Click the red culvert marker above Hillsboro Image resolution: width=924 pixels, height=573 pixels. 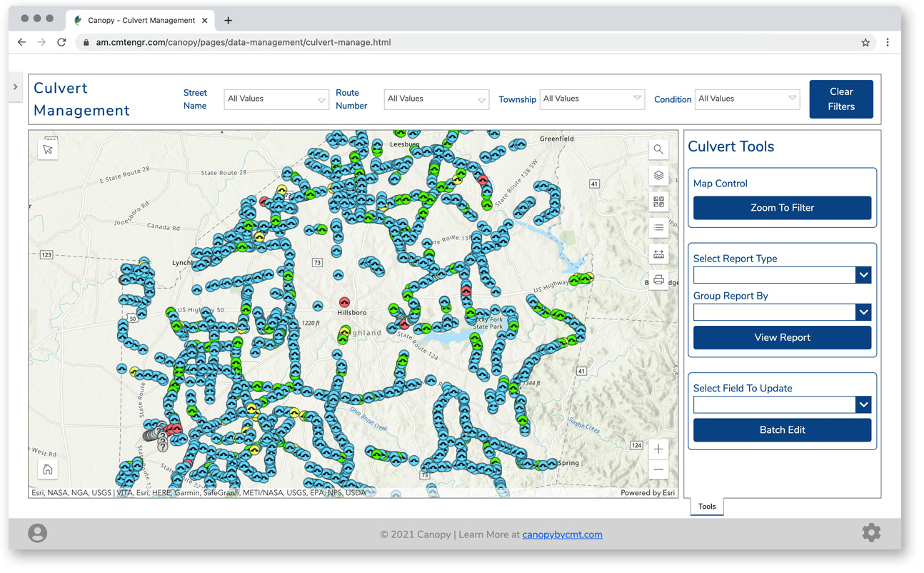tap(345, 303)
